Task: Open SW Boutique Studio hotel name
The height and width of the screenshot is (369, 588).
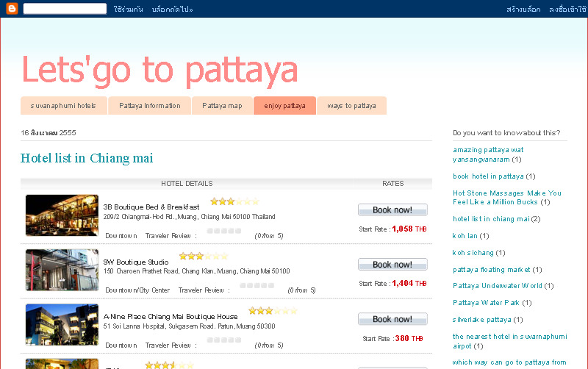Action: pyautogui.click(x=136, y=262)
